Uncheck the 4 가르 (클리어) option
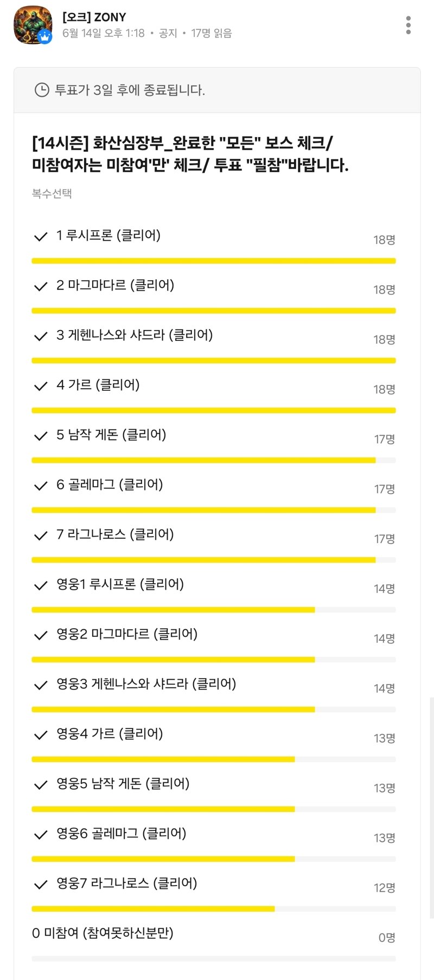The height and width of the screenshot is (980, 434). click(x=41, y=386)
